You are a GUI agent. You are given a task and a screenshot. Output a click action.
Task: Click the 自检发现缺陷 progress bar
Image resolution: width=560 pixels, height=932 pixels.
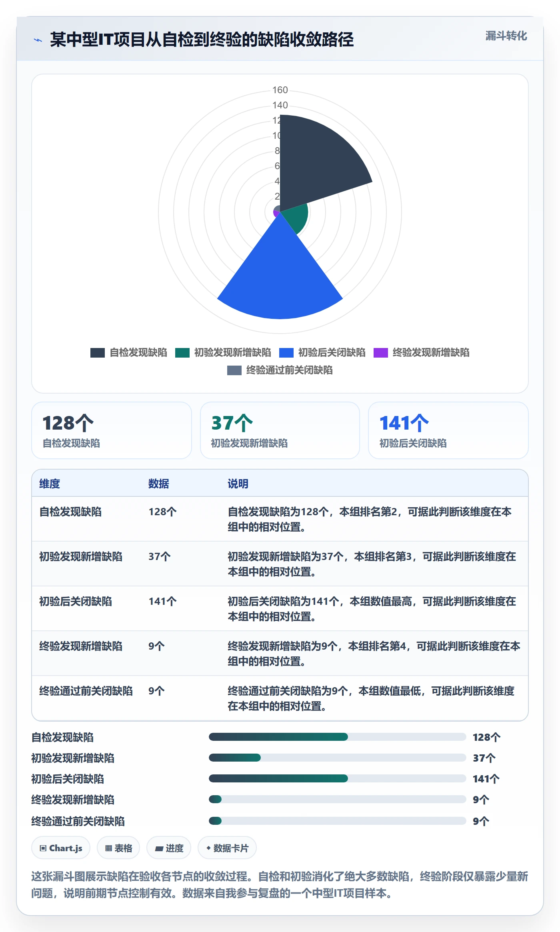coord(338,737)
